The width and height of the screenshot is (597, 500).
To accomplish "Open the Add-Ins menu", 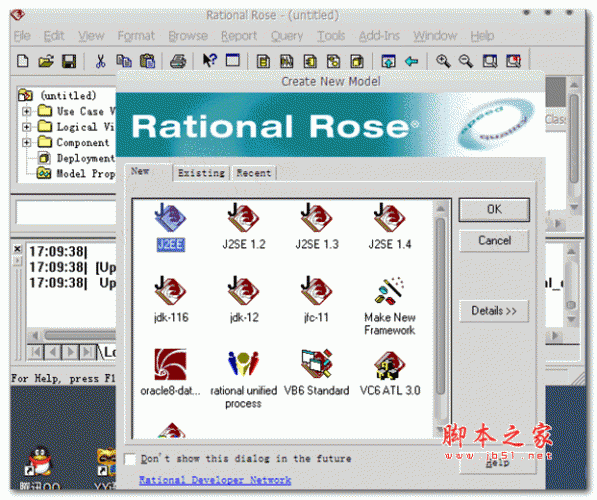I will click(x=379, y=36).
